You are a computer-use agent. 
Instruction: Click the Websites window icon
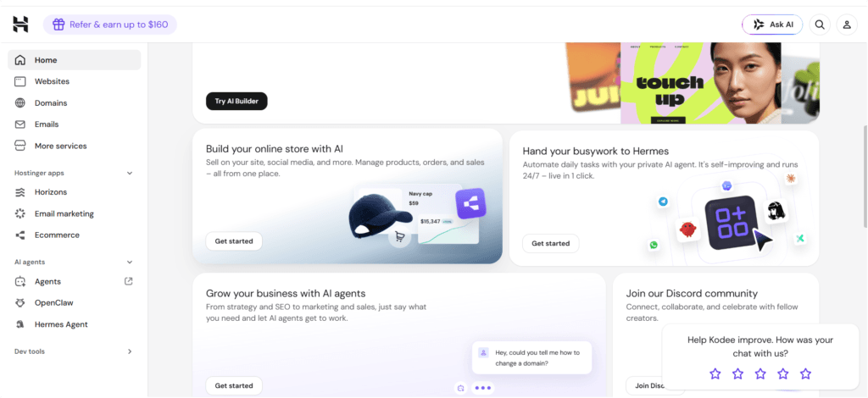pos(20,81)
